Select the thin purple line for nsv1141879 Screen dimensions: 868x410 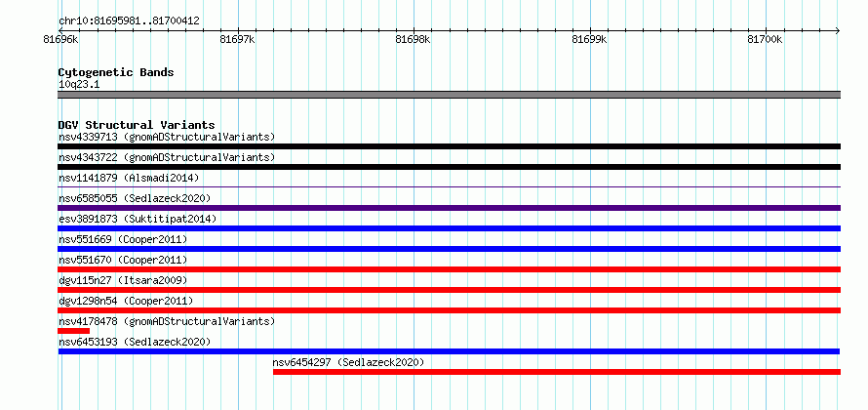[449, 187]
